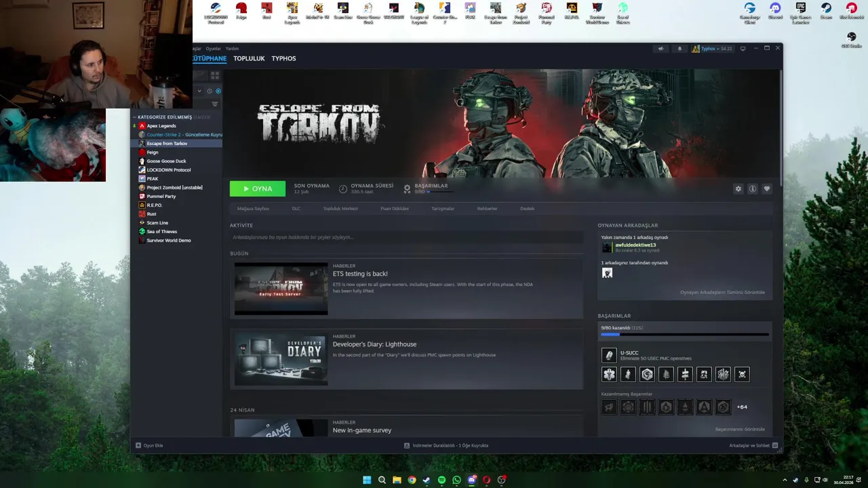Open game settings gear icon

tap(738, 189)
